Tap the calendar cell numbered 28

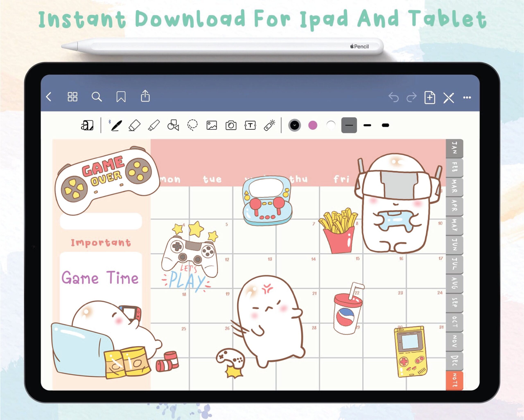point(298,341)
